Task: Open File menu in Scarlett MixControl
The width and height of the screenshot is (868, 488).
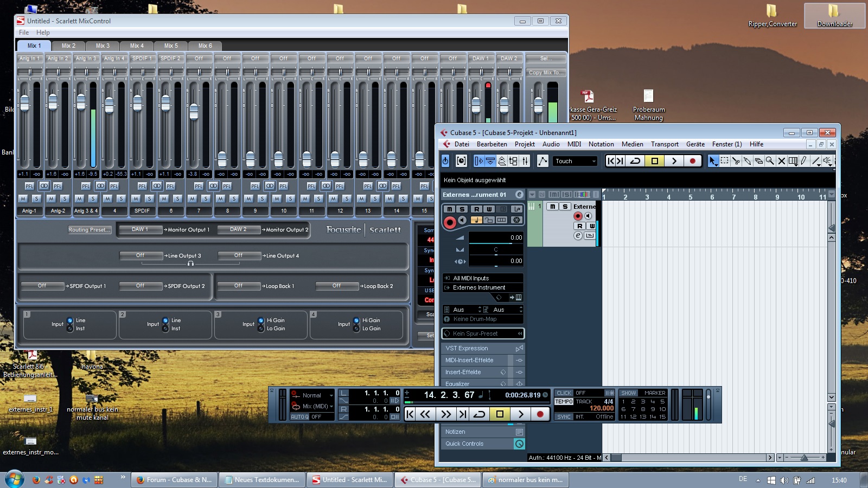Action: (24, 33)
